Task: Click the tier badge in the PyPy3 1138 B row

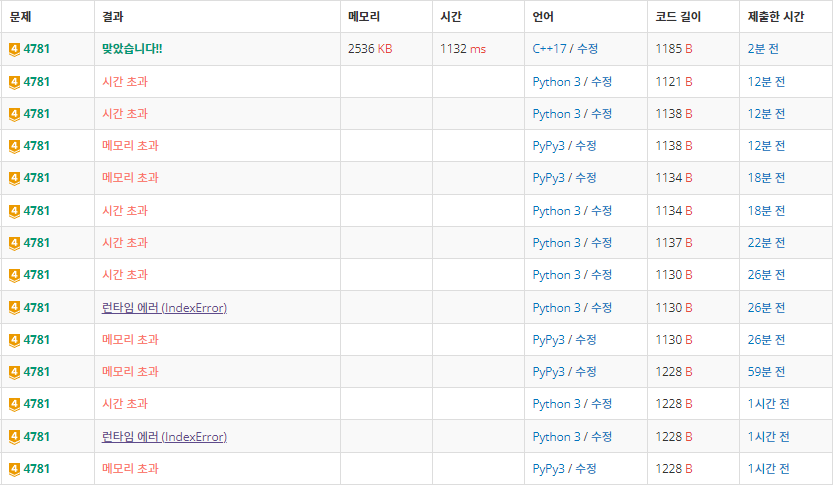Action: coord(14,147)
